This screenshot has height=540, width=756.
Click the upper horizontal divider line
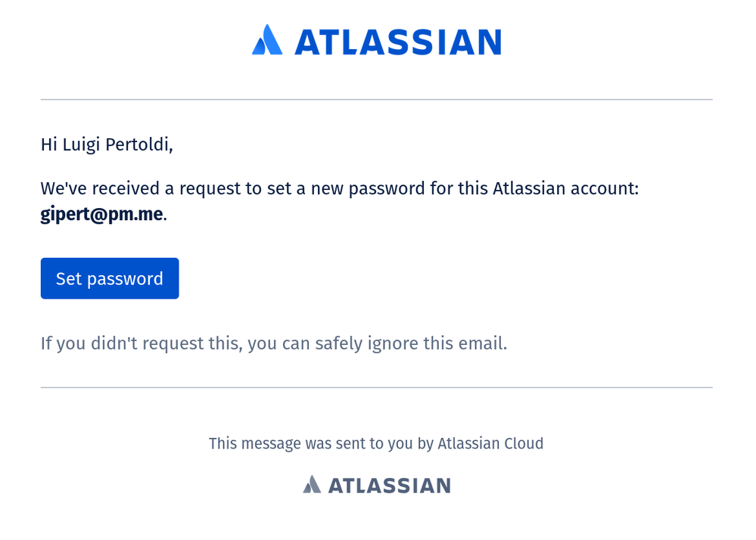click(377, 100)
